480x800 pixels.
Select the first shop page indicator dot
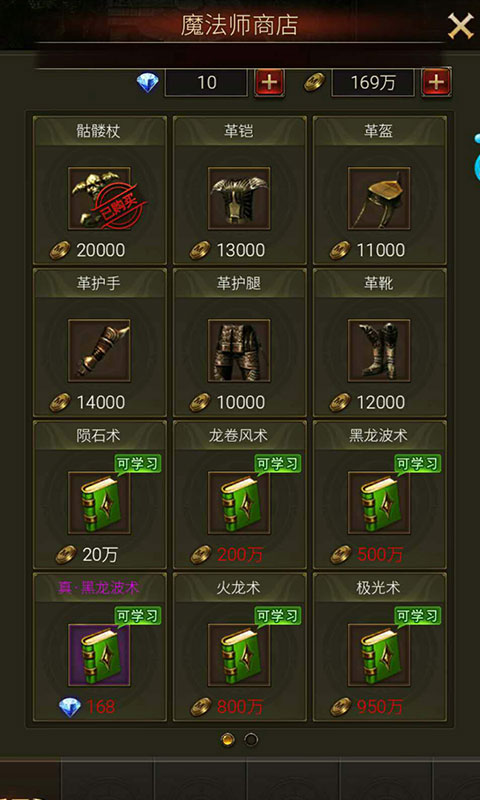pyautogui.click(x=228, y=739)
